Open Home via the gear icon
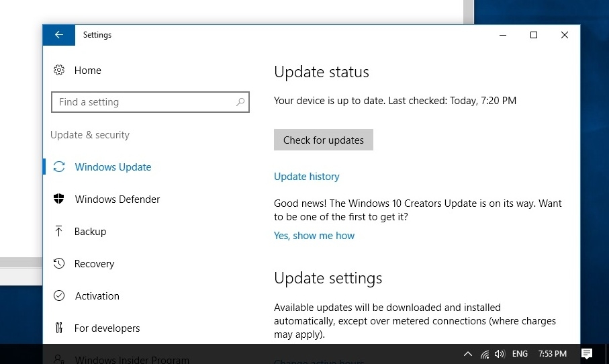609x364 pixels. pos(59,70)
